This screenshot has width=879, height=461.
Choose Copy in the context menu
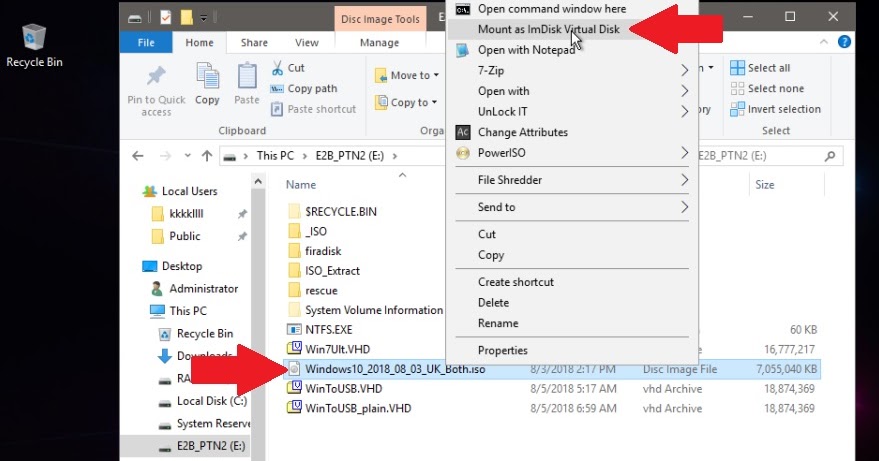572,255
